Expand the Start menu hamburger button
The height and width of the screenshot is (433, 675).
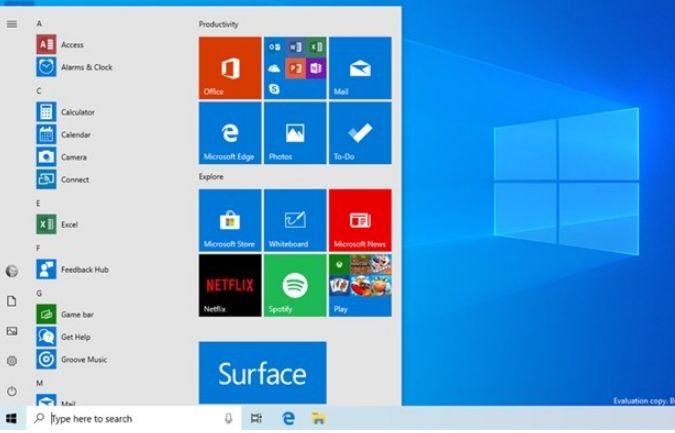click(12, 24)
